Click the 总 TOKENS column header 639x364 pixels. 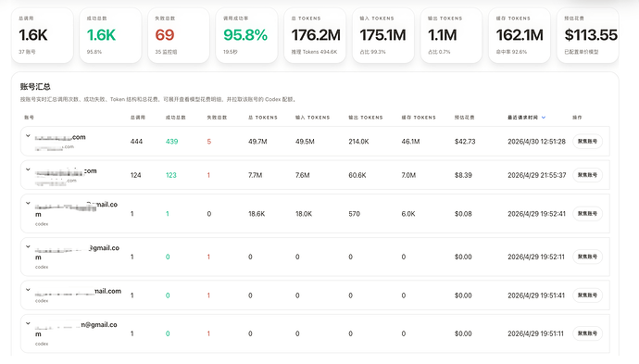(x=263, y=118)
